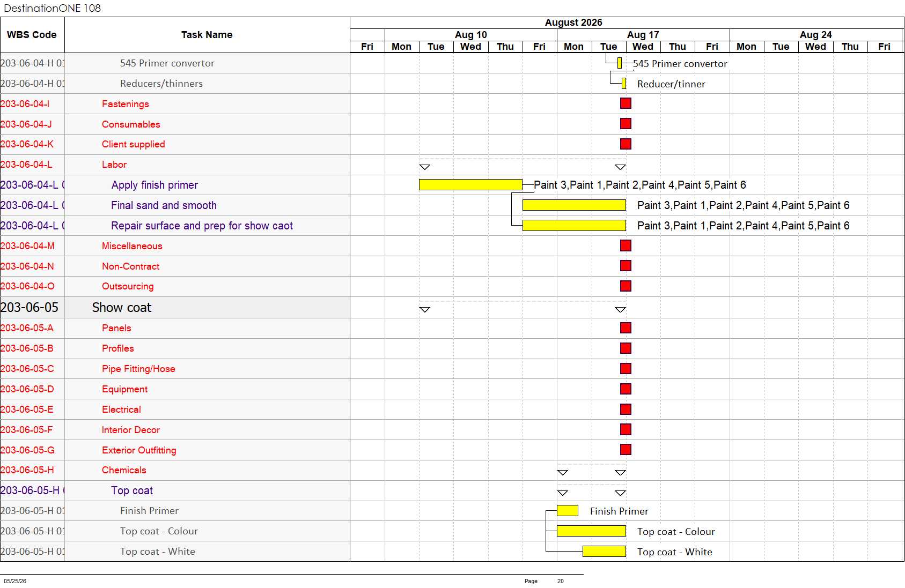Click the red milestone square for Outsourcing
Screen dimensions: 905x588
(626, 286)
